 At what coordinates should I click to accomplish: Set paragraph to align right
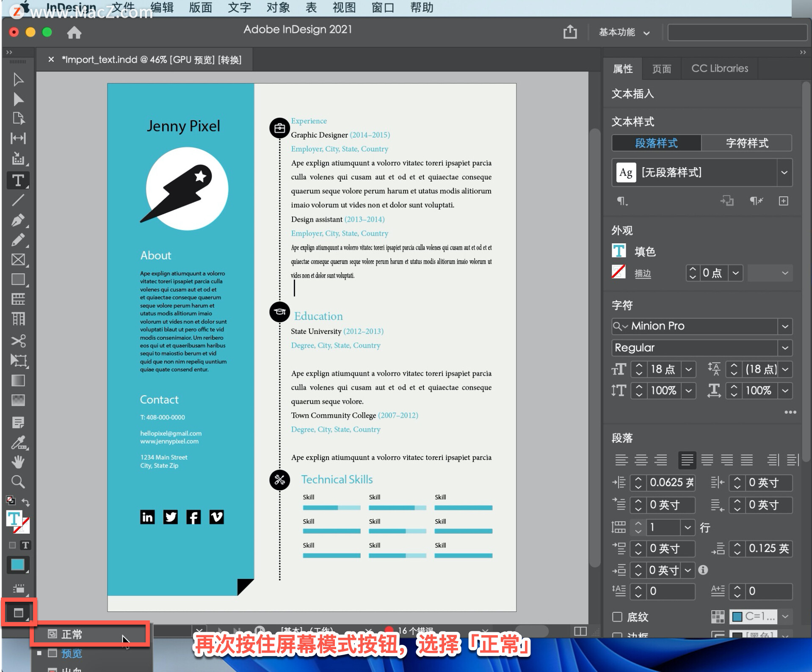click(660, 460)
